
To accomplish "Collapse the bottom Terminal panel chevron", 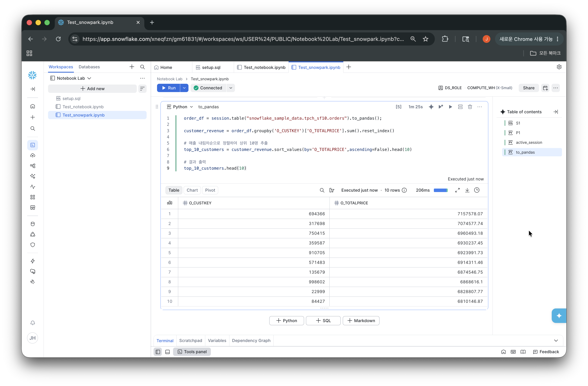I will (556, 341).
